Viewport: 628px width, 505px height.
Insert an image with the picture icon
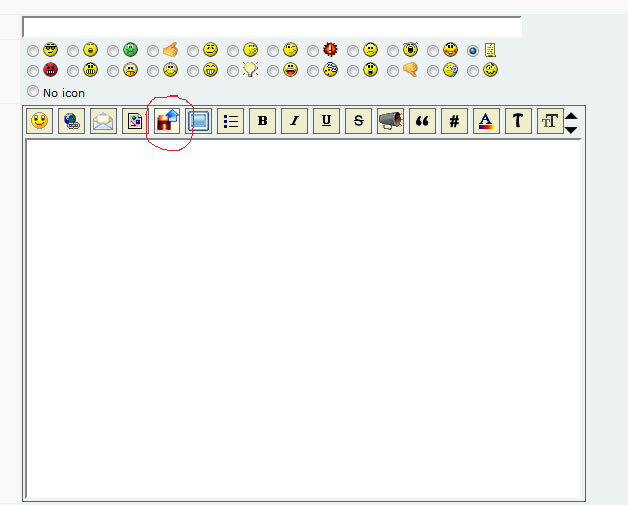click(x=135, y=121)
